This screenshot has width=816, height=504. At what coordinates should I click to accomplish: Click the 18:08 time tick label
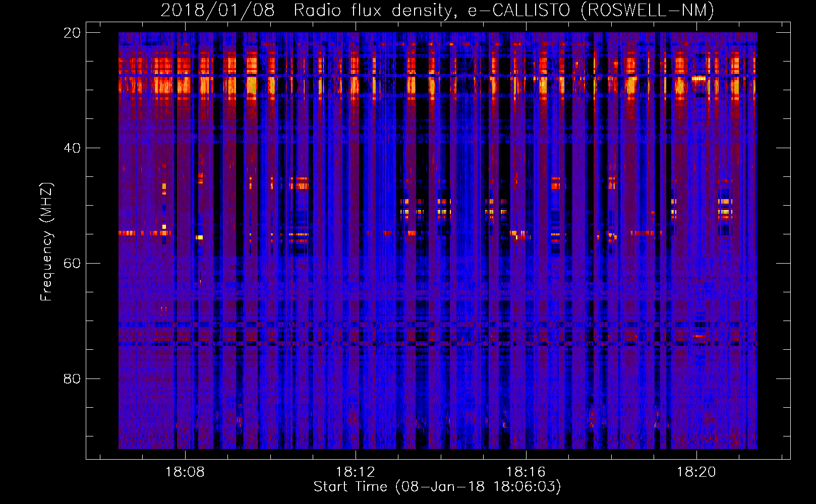click(185, 472)
